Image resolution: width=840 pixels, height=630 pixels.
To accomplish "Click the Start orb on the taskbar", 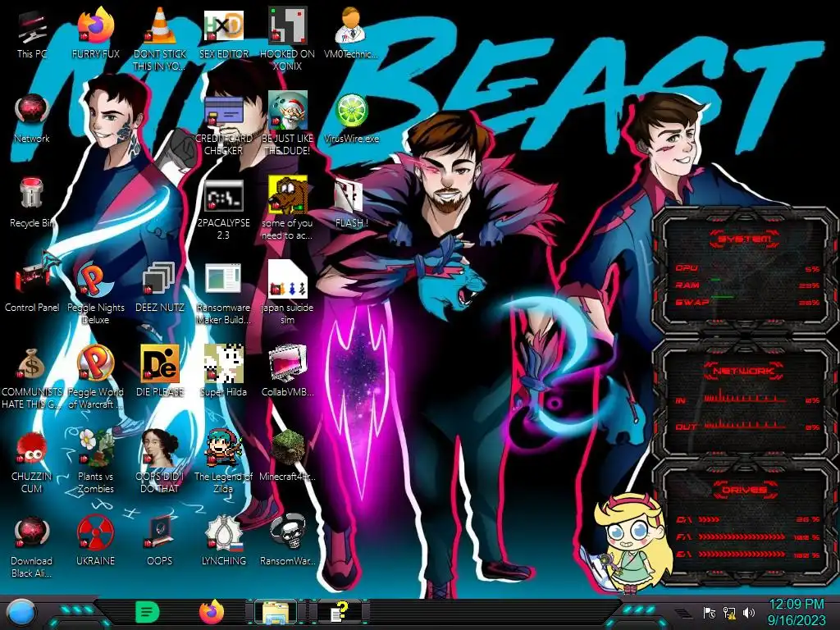I will click(x=21, y=613).
